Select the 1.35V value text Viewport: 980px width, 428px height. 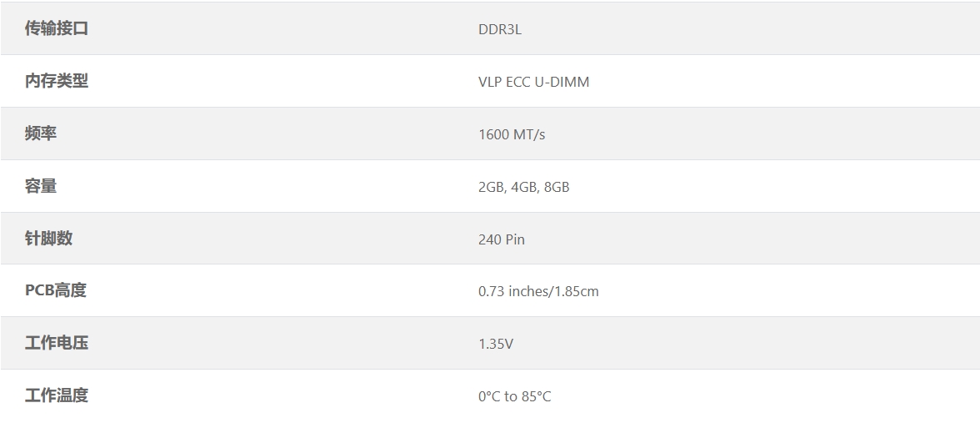click(x=496, y=344)
